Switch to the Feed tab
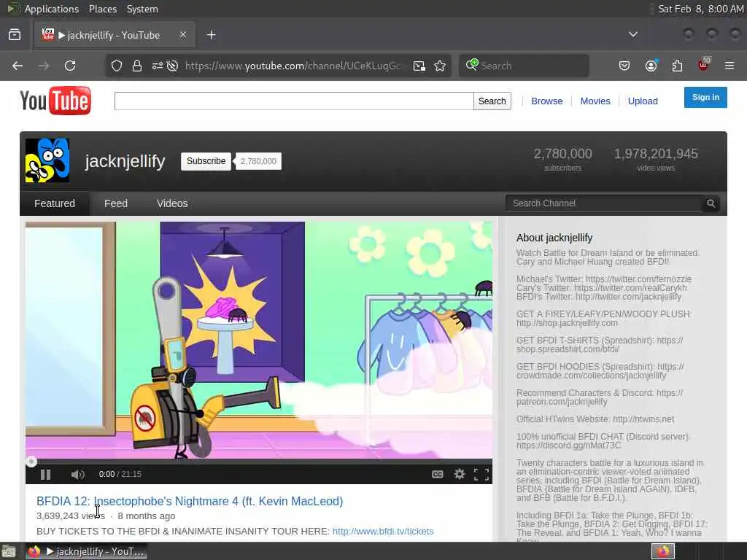Viewport: 747px width, 560px height. (116, 203)
